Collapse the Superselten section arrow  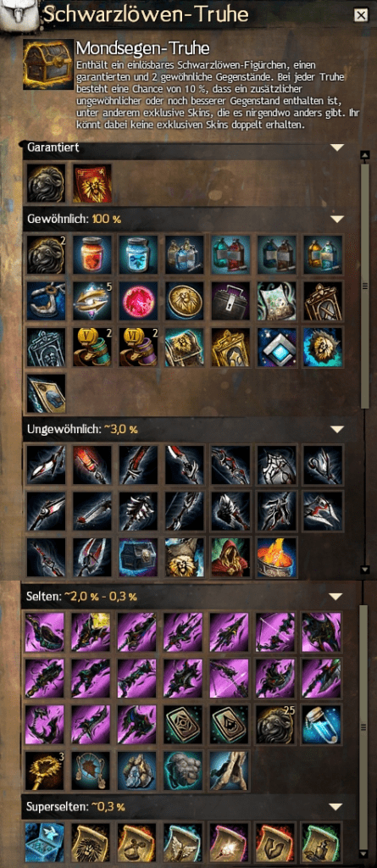click(x=336, y=807)
